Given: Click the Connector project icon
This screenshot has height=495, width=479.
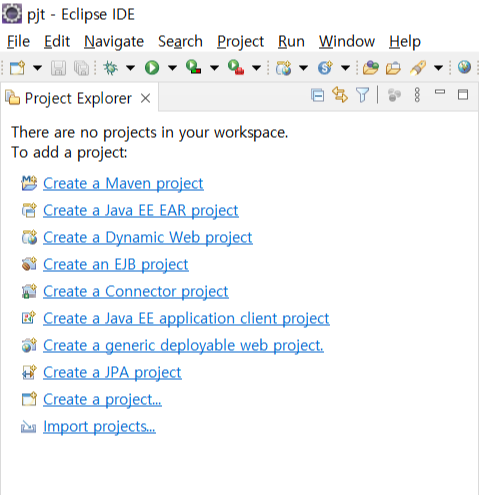Looking at the screenshot, I should 29,291.
